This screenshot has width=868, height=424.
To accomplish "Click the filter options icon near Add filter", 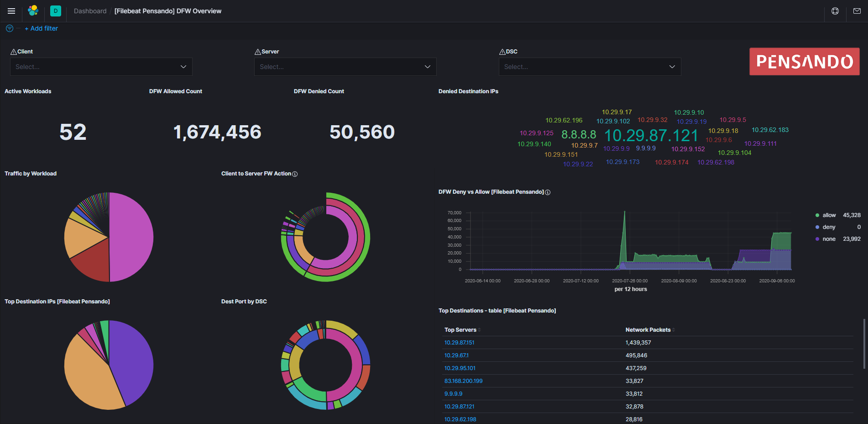I will [x=9, y=28].
